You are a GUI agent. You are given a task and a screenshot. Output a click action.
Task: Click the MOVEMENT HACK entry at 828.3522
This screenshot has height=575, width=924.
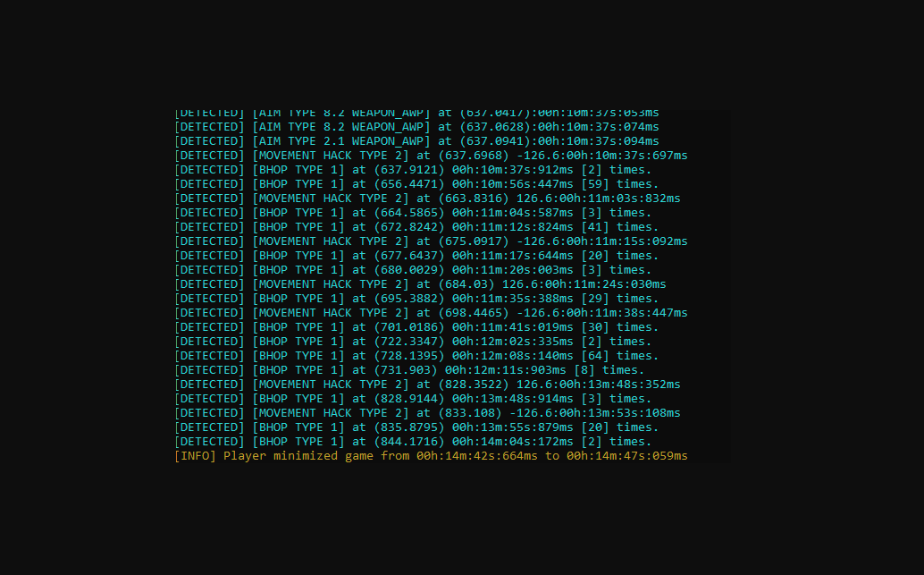[x=427, y=385]
